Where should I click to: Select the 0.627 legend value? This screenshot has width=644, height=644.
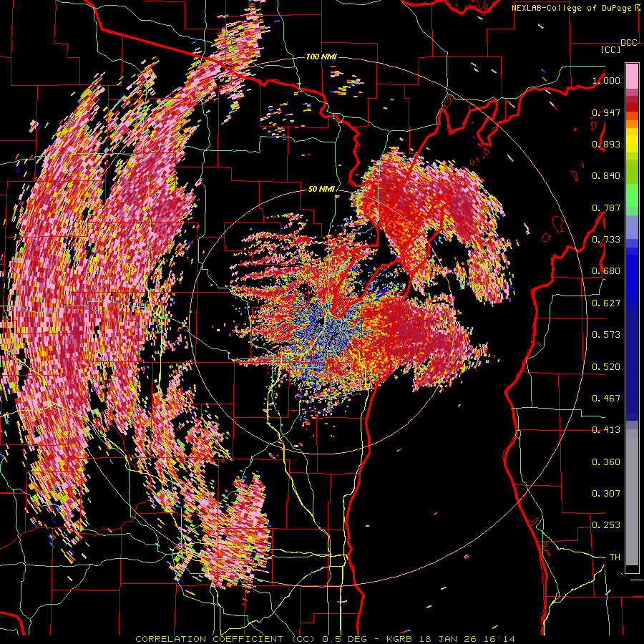pos(606,303)
